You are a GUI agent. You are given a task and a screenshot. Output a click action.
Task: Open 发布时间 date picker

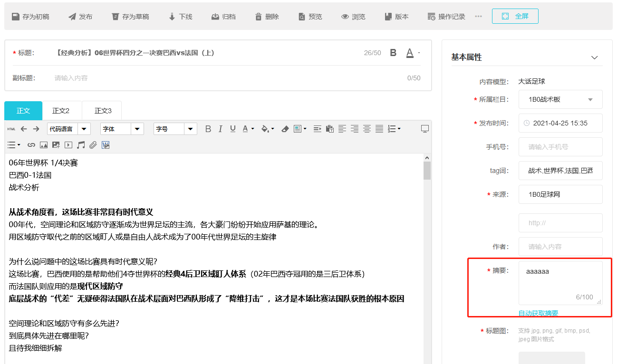(x=560, y=123)
